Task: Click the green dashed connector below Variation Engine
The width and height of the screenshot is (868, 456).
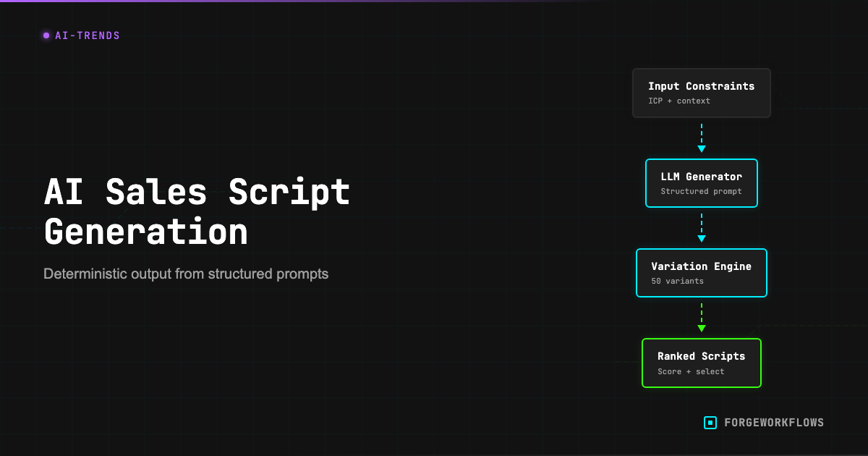Action: [702, 311]
